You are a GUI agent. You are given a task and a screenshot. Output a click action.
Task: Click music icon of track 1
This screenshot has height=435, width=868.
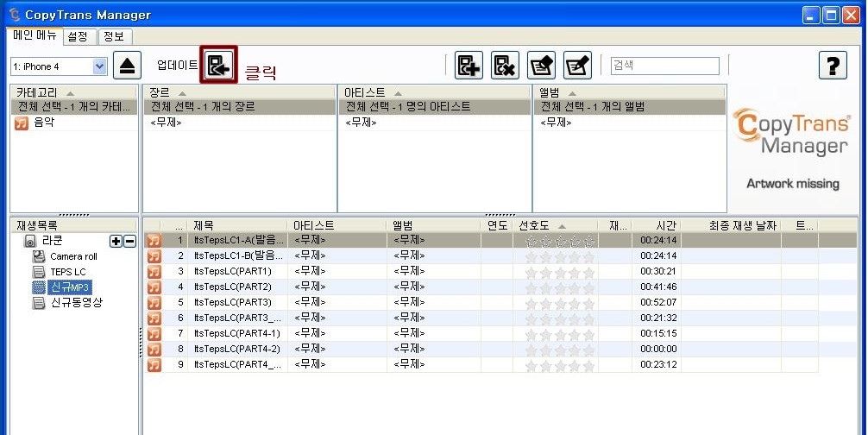[x=154, y=241]
